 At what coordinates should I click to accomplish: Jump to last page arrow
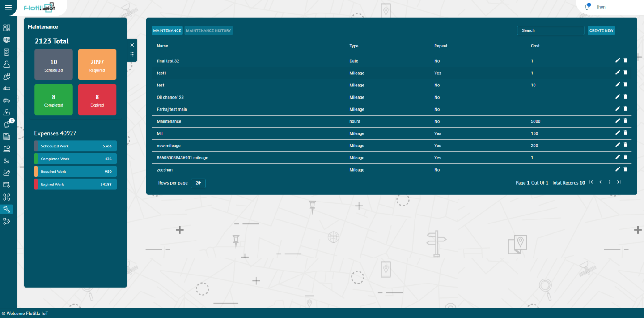point(619,182)
